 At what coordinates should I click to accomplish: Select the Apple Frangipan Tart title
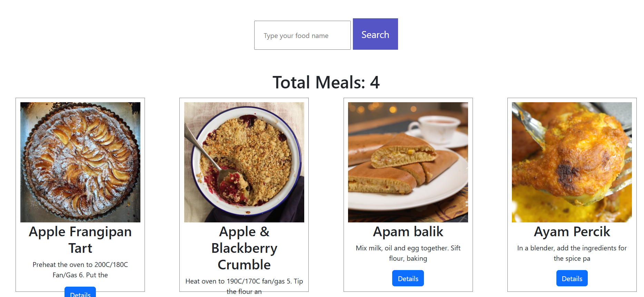tap(80, 240)
